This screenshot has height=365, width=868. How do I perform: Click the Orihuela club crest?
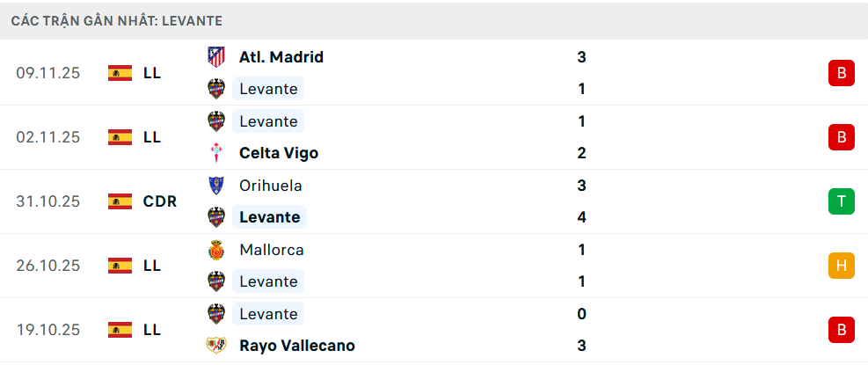point(215,186)
